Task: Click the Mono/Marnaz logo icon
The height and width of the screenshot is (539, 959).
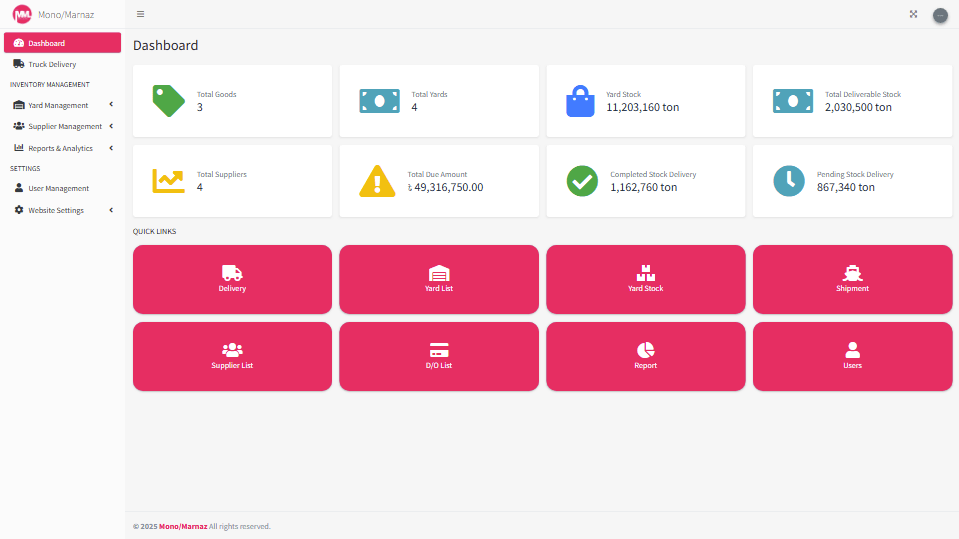Action: click(x=22, y=14)
